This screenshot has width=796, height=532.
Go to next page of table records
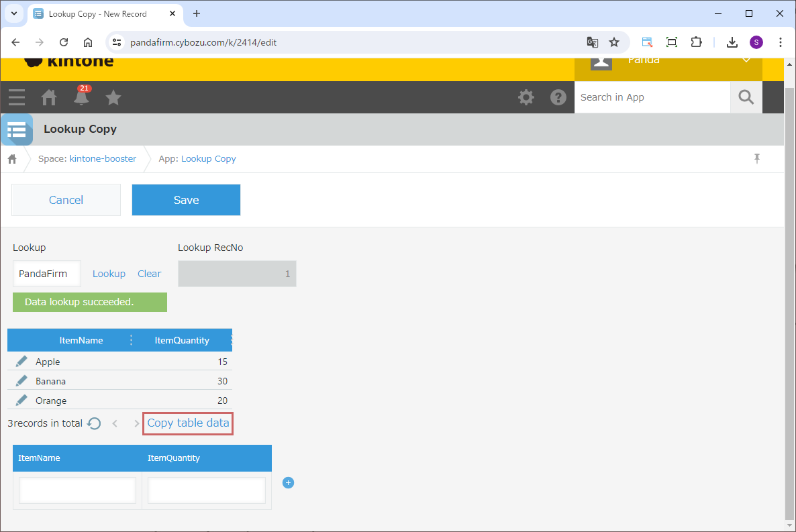[x=136, y=423]
